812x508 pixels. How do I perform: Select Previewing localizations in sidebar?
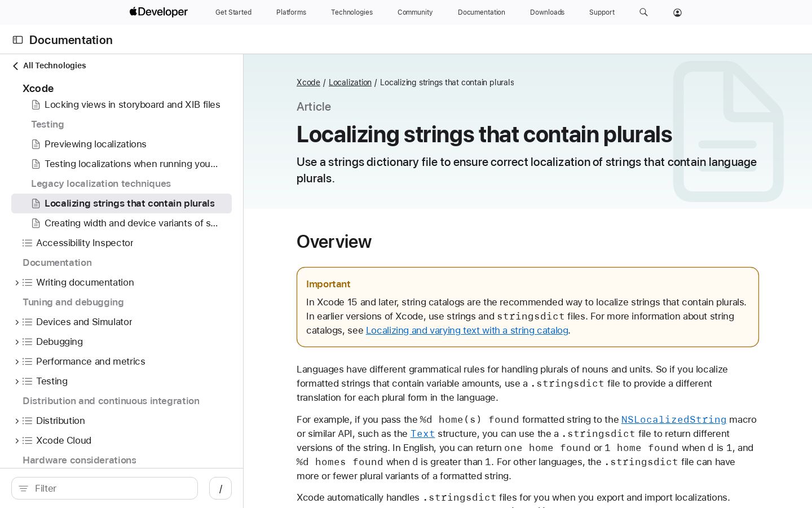tap(95, 144)
